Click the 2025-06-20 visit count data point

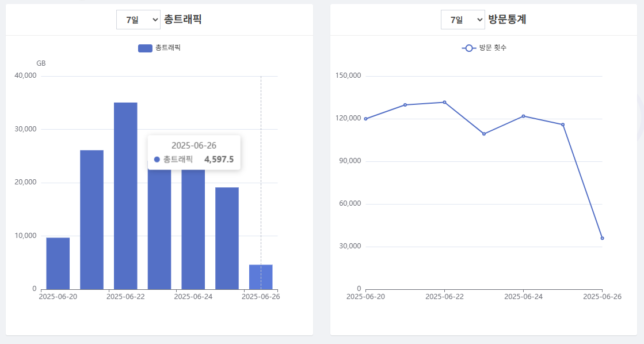click(x=365, y=119)
